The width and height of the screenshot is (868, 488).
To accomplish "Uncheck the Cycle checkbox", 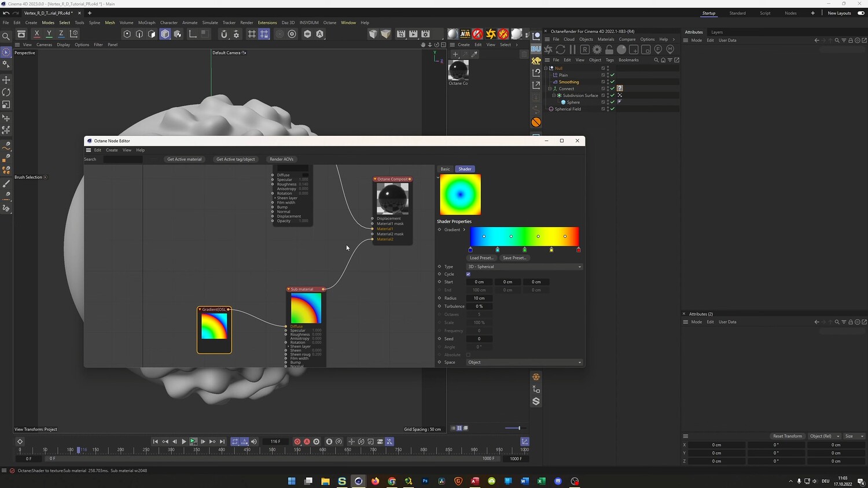I will (468, 274).
